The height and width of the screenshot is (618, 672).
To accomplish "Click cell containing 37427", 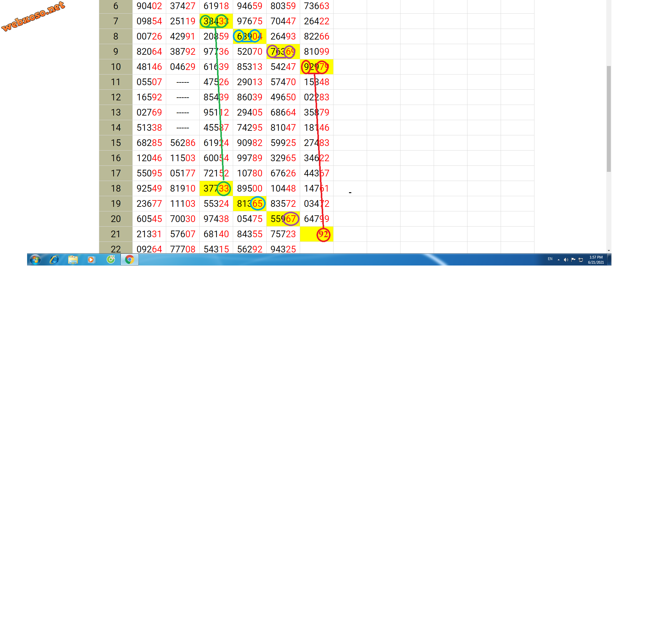I will point(183,6).
